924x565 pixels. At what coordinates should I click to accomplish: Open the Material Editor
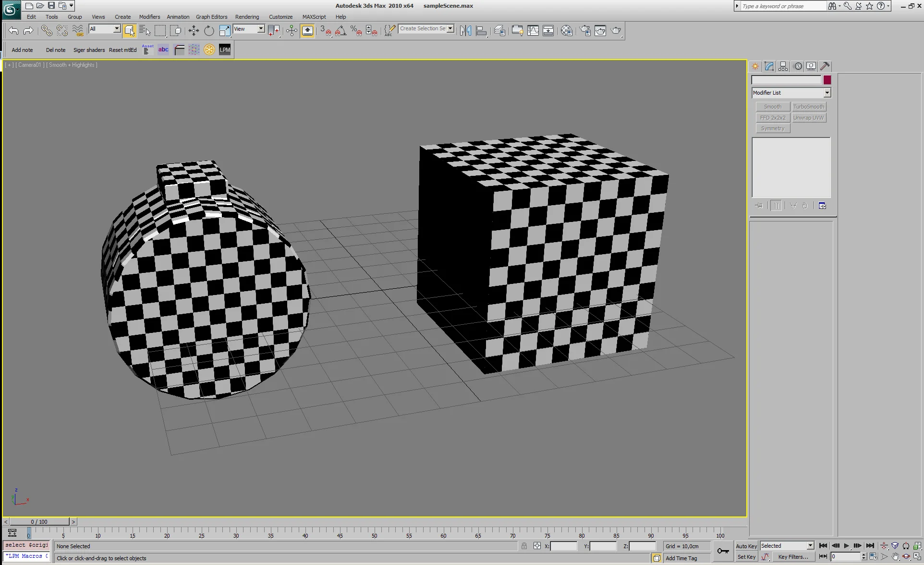click(567, 31)
